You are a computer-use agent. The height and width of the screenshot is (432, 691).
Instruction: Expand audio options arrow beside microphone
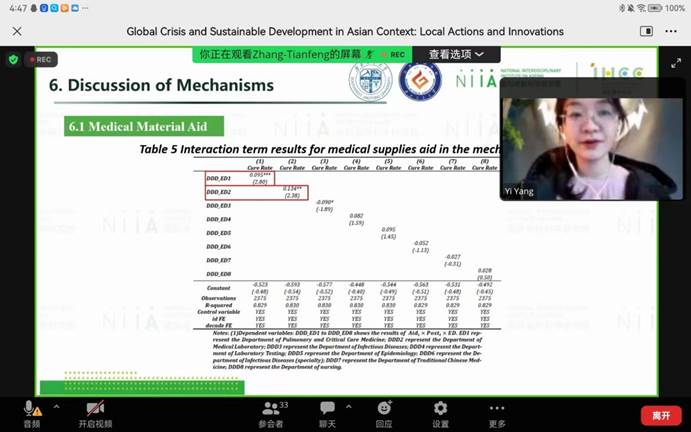pos(56,408)
